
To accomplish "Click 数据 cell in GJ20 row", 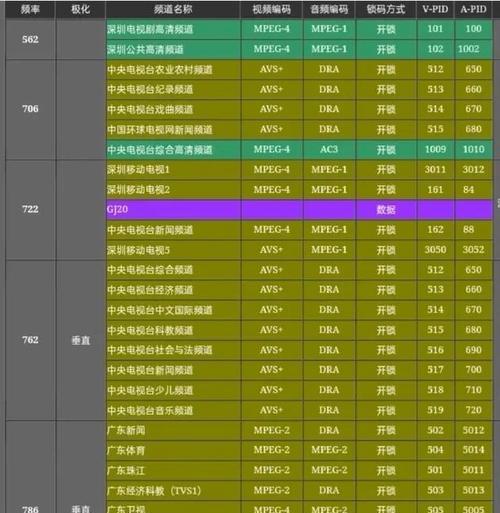I will (386, 209).
